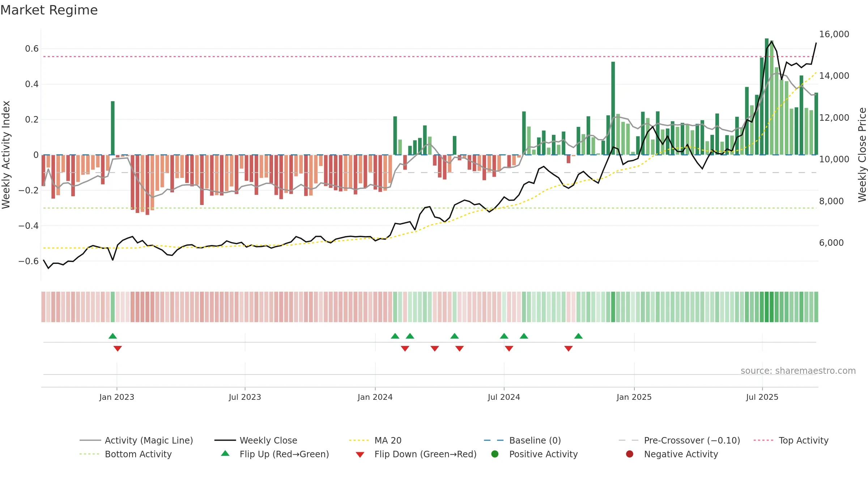Click the dark green heatmap cell before Jan 2025
This screenshot has height=488, width=868.
[x=613, y=307]
